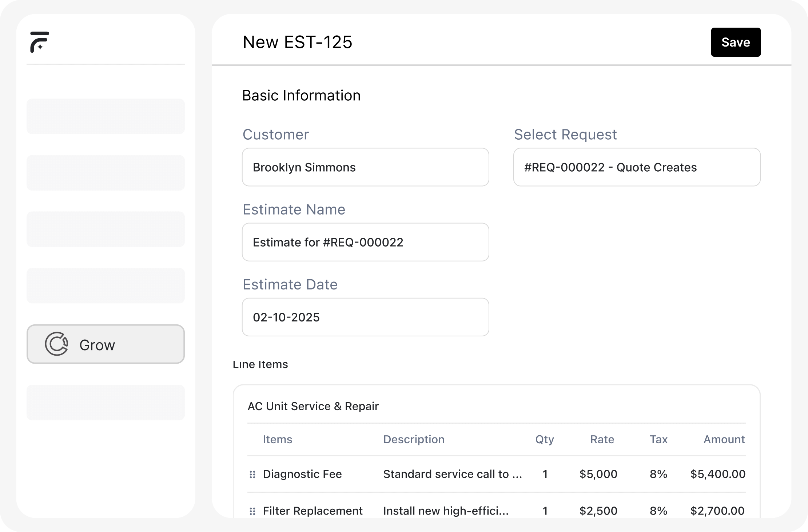
Task: Click the Filter Replacement item name
Action: click(x=313, y=511)
